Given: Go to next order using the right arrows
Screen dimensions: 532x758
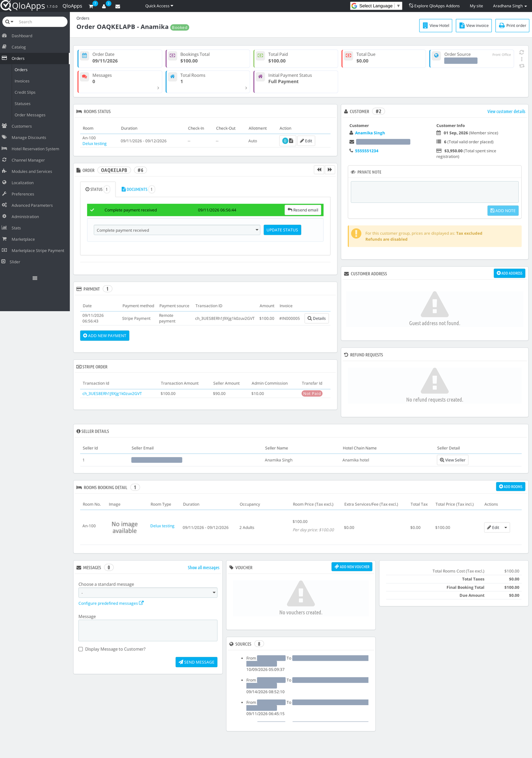Looking at the screenshot, I should point(330,170).
